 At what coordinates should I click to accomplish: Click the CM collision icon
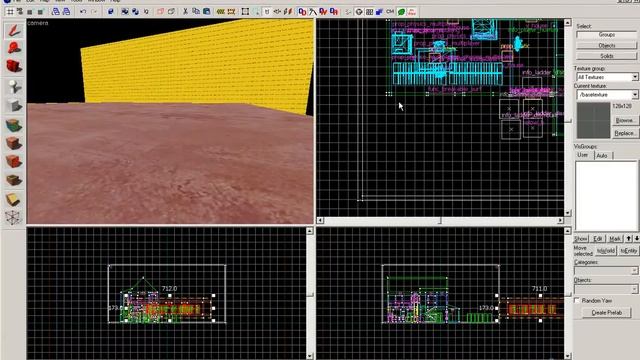click(390, 12)
